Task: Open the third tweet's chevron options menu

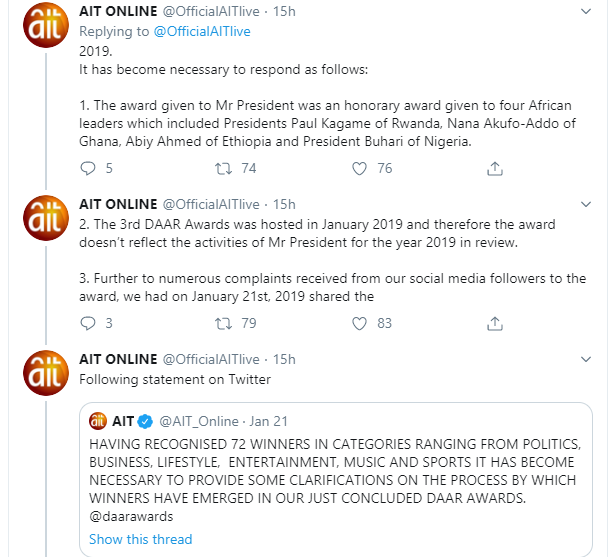Action: [586, 359]
